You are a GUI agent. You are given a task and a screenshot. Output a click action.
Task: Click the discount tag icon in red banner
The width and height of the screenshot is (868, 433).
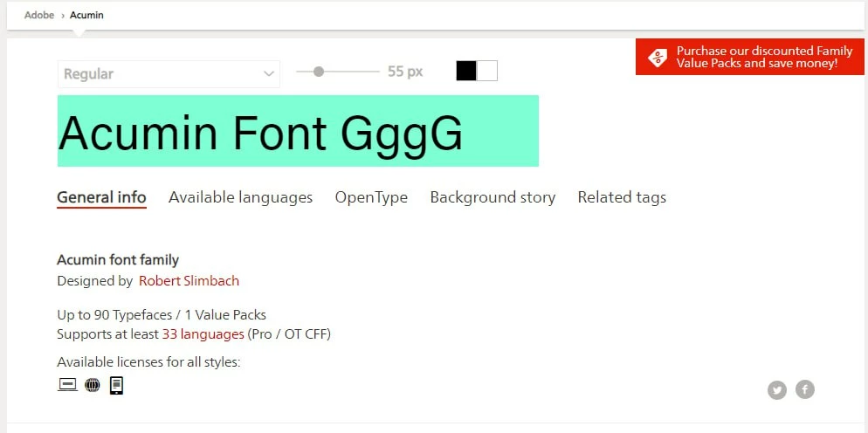[658, 57]
